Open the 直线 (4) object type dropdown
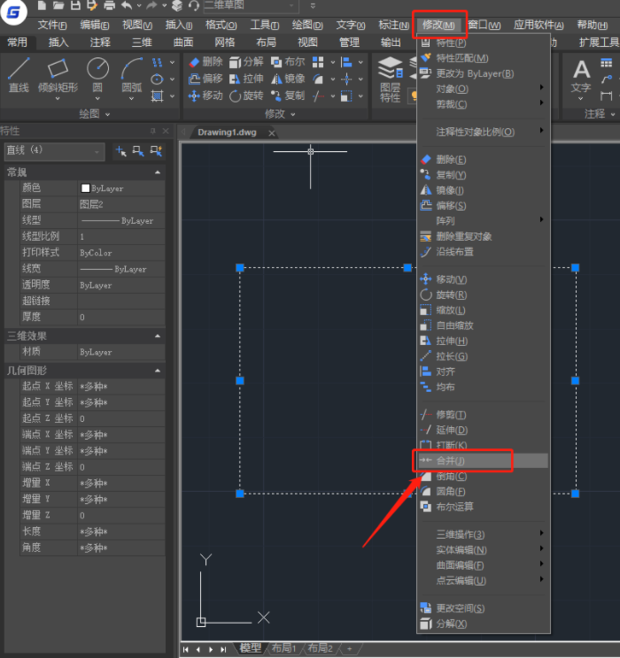This screenshot has width=620, height=658. coord(54,151)
